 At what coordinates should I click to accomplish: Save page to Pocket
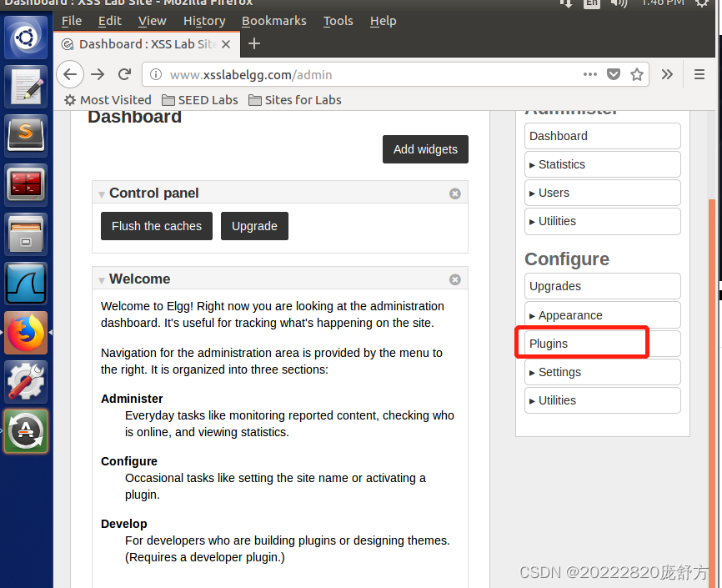click(x=614, y=74)
